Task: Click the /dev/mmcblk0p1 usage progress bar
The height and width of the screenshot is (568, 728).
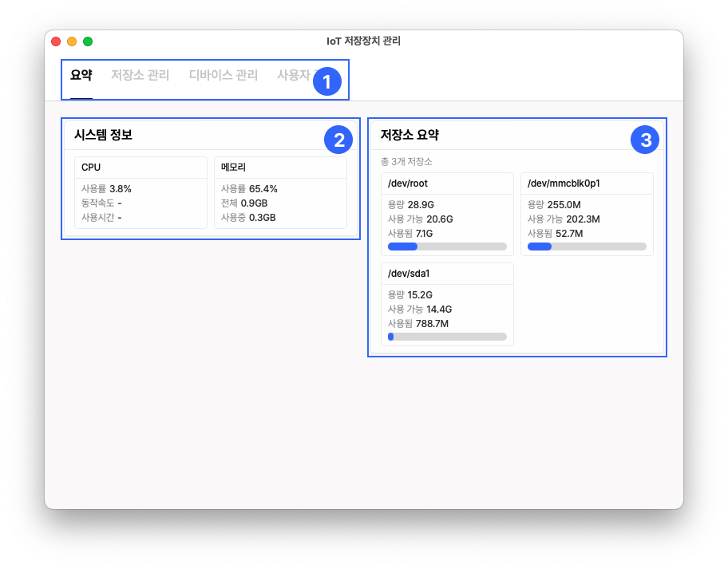Action: pos(587,247)
